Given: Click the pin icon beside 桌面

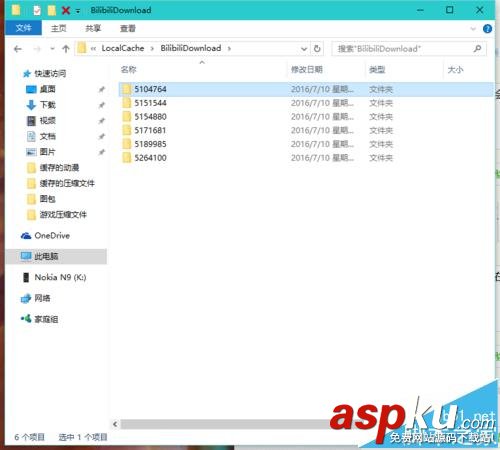Looking at the screenshot, I should (x=102, y=89).
